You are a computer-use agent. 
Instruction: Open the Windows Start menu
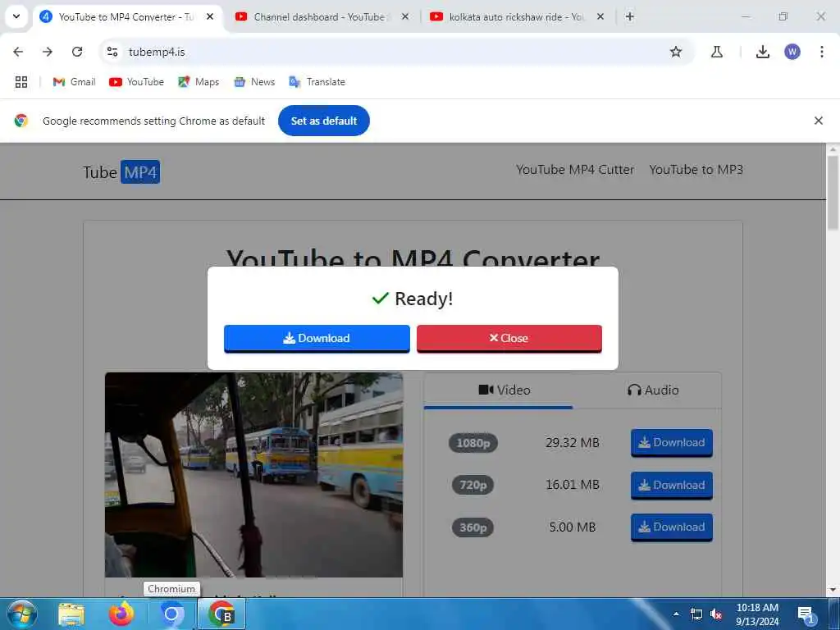(22, 614)
